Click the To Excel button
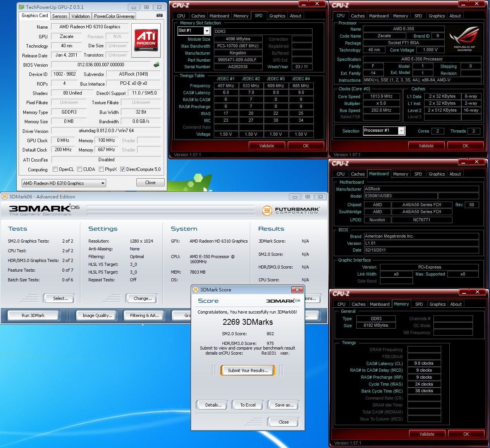 (x=248, y=405)
